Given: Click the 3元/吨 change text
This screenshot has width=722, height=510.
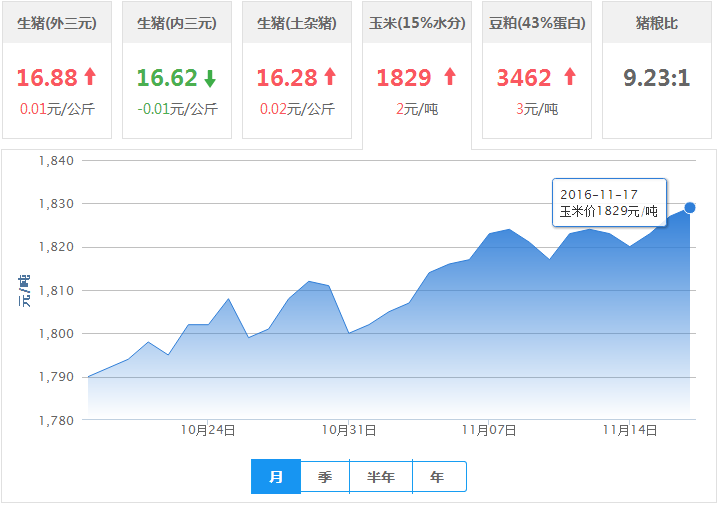Looking at the screenshot, I should pos(537,109).
